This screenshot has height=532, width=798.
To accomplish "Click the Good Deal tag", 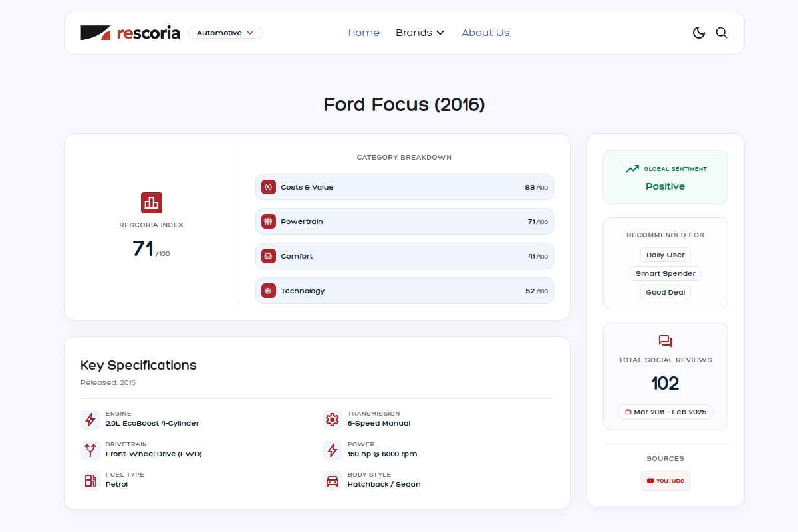I will (666, 292).
